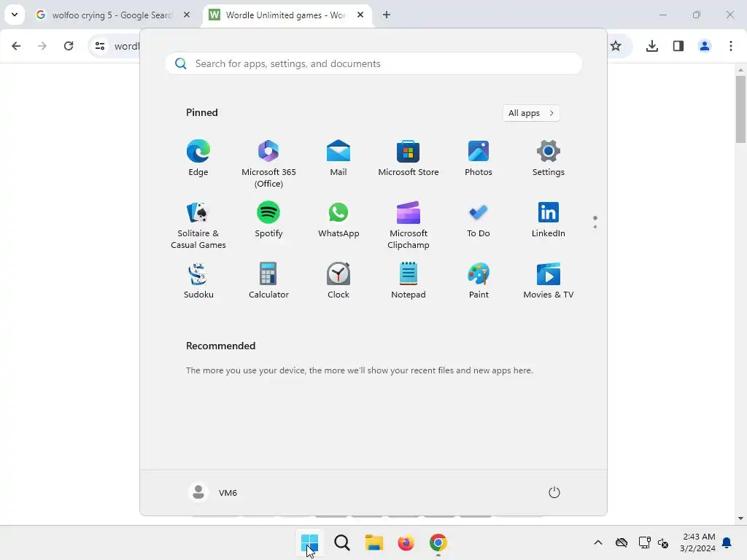Open Spotify

(x=268, y=219)
